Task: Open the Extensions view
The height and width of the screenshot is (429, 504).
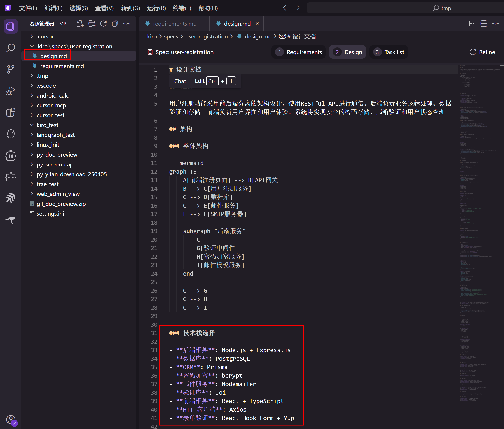Action: 11,112
